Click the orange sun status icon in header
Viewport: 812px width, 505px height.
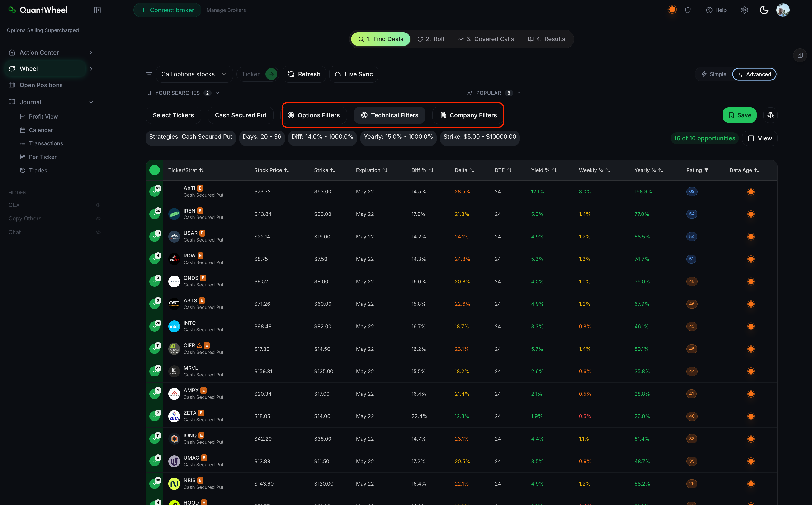click(x=672, y=10)
